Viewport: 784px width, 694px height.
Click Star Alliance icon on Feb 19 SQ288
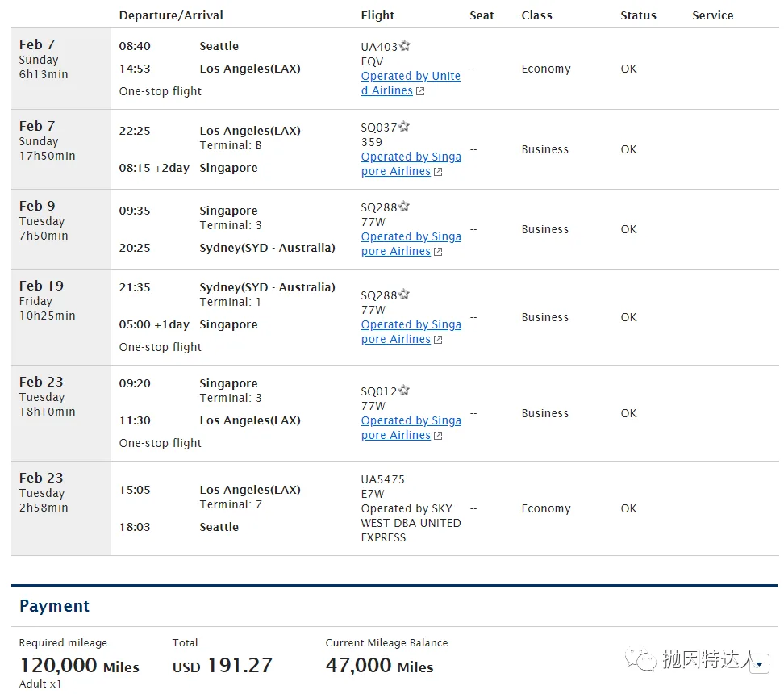[404, 295]
